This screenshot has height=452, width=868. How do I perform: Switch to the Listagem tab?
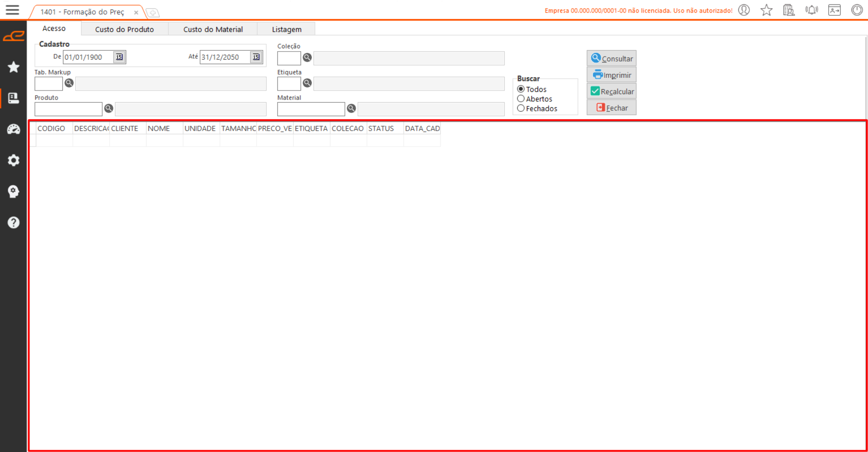pos(286,29)
